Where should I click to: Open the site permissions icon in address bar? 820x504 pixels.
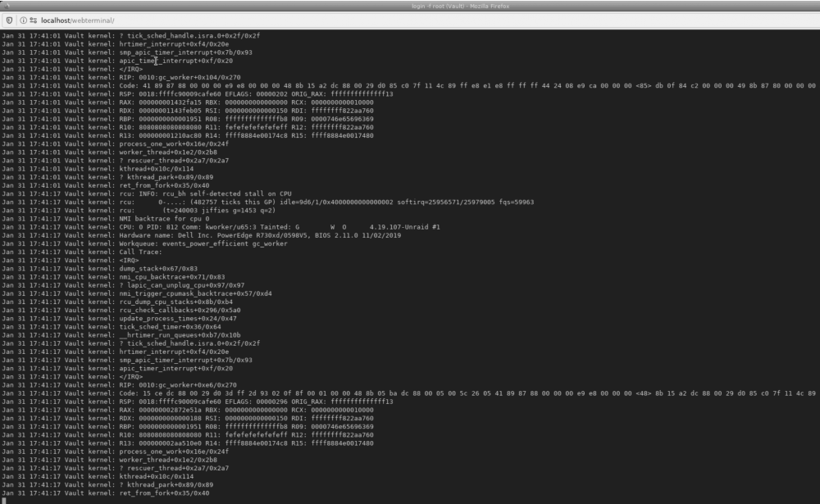pos(34,20)
